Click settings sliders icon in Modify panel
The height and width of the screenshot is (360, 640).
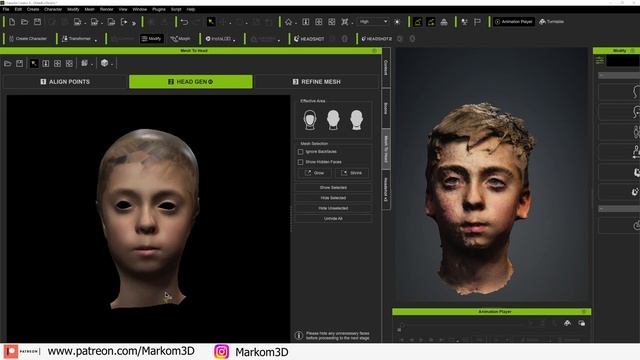(x=600, y=60)
